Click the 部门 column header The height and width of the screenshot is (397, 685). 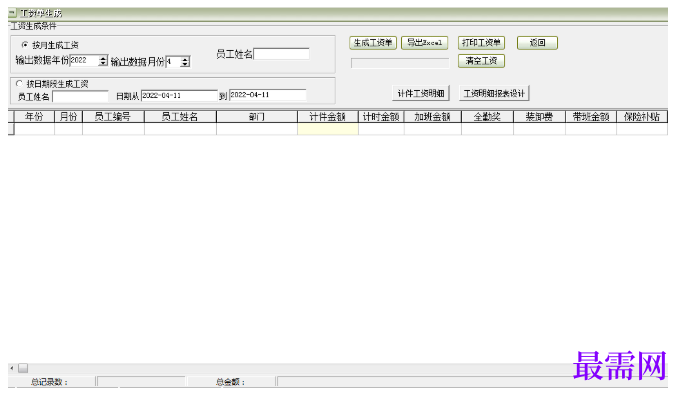(257, 117)
